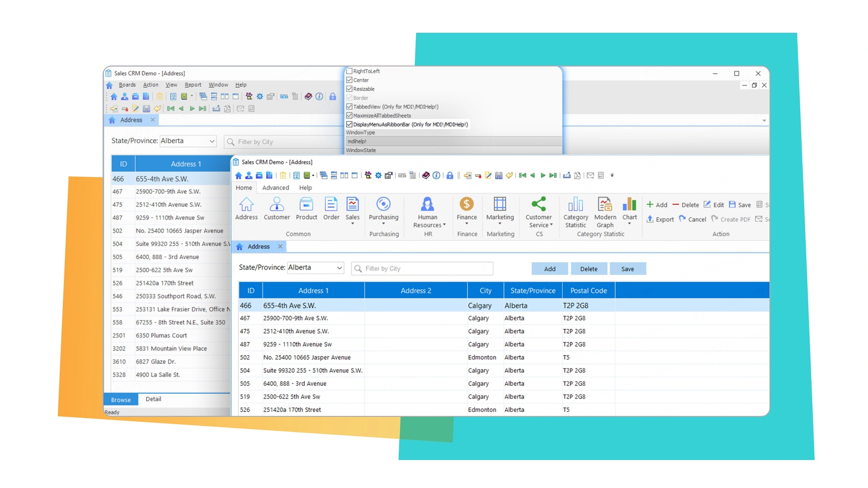Select row 2501 6350 Plumas Court
Screen dimensions: 868x488
point(171,336)
